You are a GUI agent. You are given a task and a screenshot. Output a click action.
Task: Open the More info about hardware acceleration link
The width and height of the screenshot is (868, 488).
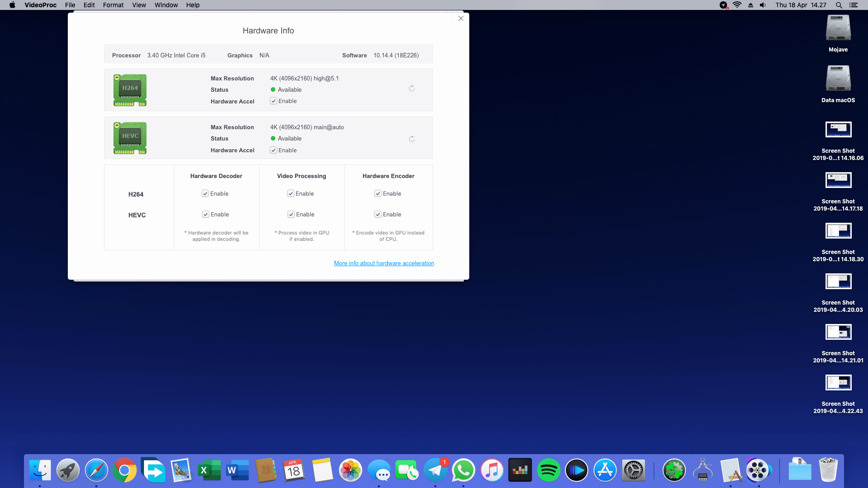(384, 263)
